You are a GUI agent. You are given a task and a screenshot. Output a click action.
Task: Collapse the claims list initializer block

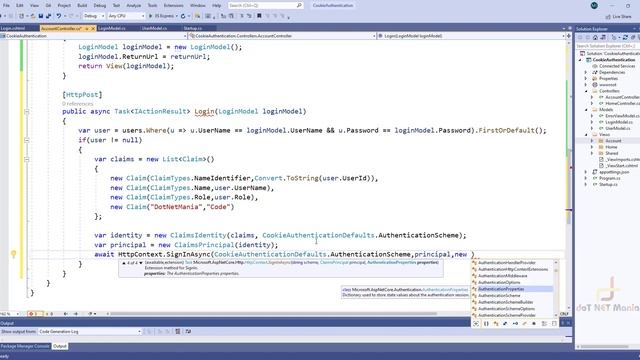tap(27, 159)
